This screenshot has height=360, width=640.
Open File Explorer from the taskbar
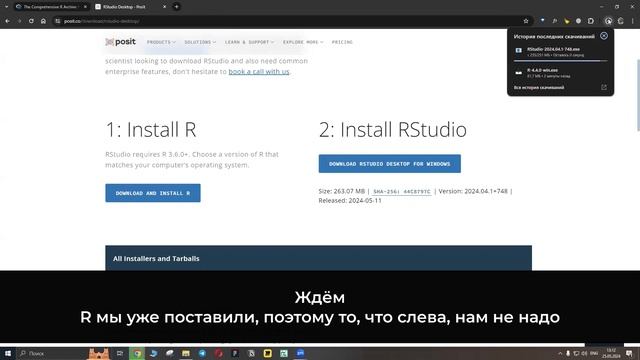[186, 353]
